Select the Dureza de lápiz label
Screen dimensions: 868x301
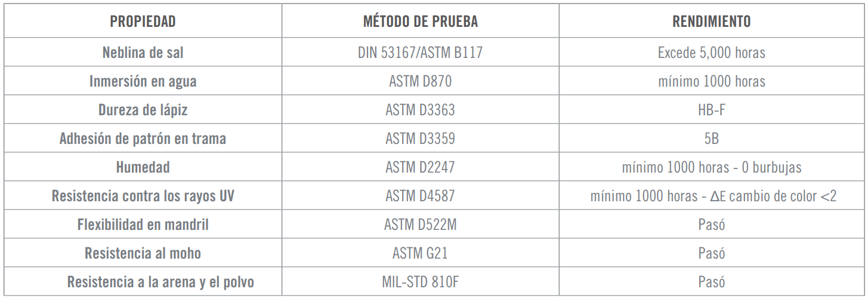click(x=143, y=110)
